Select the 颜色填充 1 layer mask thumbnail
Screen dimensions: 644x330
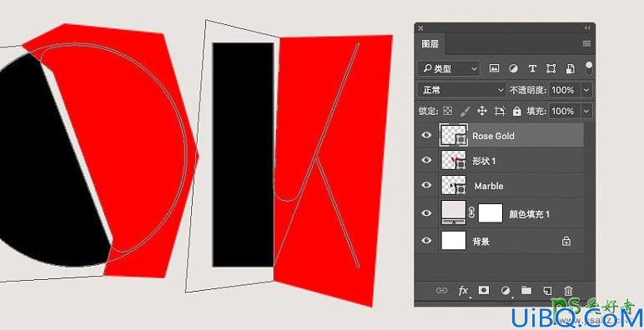pos(491,213)
